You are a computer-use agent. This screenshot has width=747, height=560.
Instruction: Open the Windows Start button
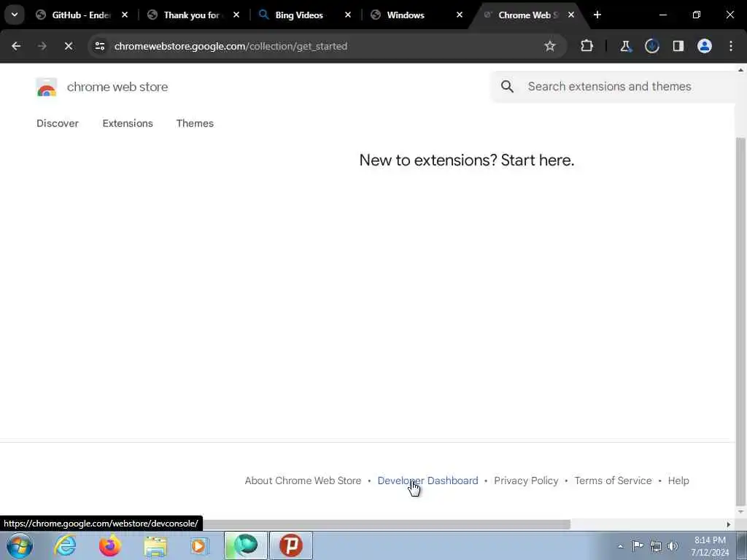tap(20, 545)
